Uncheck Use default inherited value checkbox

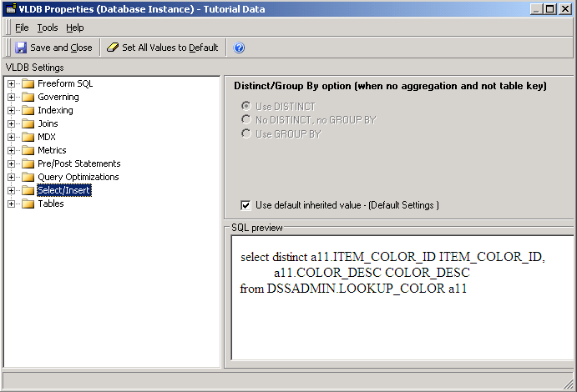(245, 205)
